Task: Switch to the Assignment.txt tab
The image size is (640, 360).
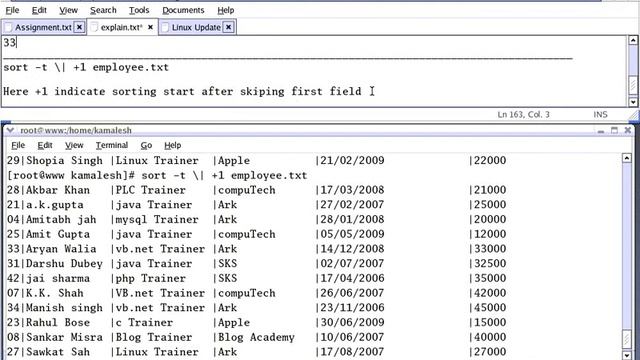Action: point(43,27)
